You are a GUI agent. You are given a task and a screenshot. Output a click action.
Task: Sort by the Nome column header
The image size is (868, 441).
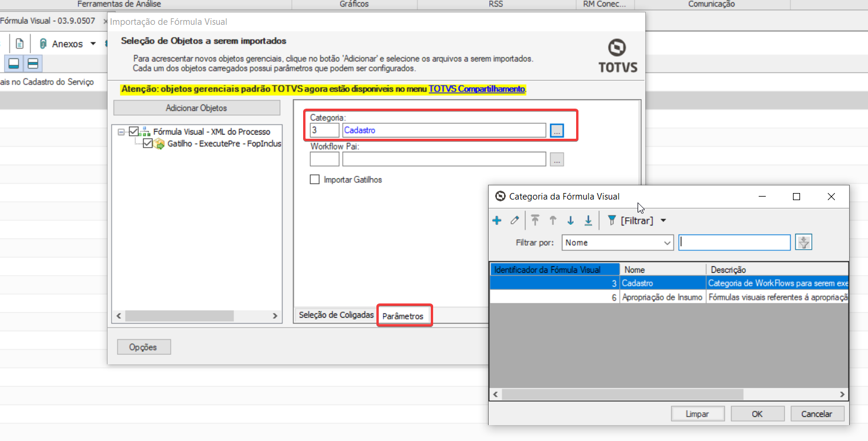[x=663, y=270]
